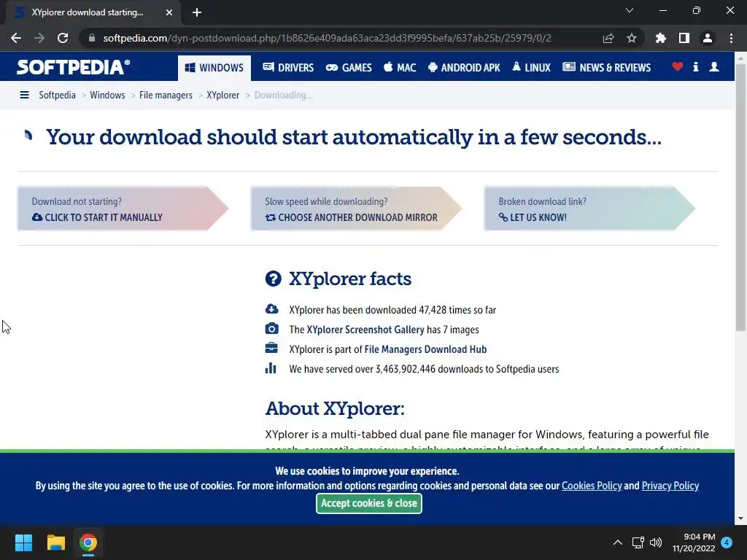The height and width of the screenshot is (560, 747).
Task: Click the bar chart statistics icon
Action: [x=271, y=368]
